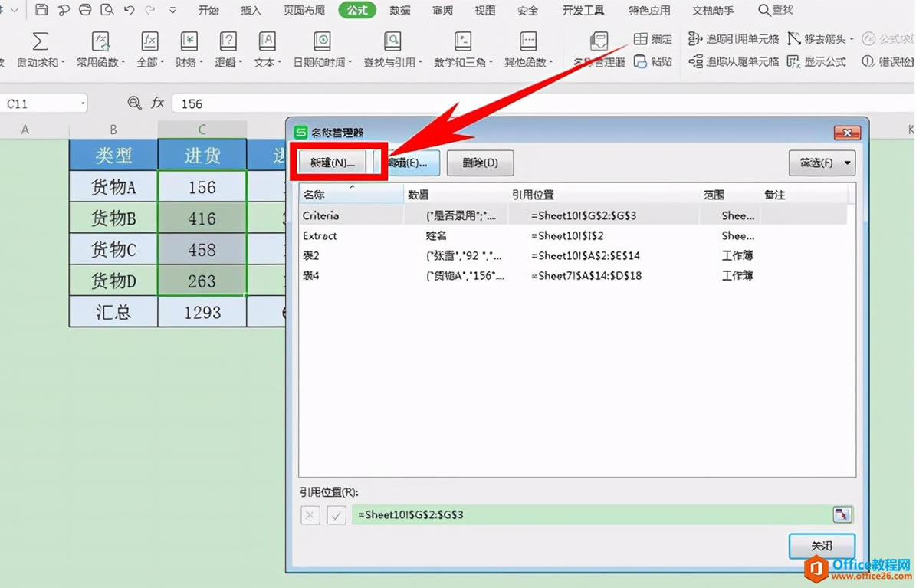Viewport: 916px width, 588px height.
Task: Click the 引用位置 column header
Action: [603, 195]
